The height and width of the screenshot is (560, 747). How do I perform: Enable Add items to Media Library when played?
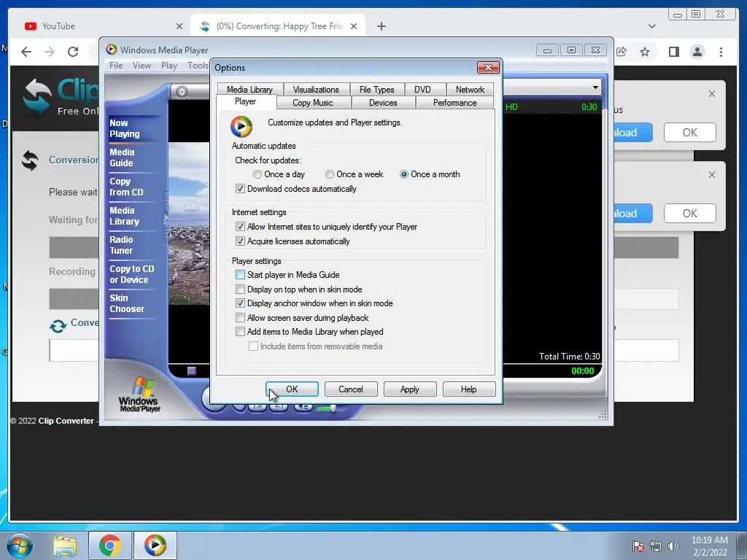click(240, 332)
